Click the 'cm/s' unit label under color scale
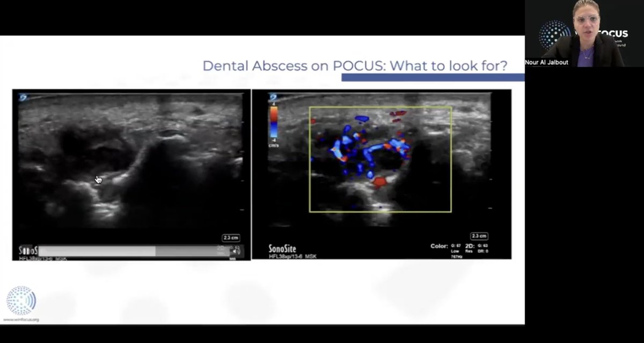This screenshot has width=644, height=343. (274, 145)
